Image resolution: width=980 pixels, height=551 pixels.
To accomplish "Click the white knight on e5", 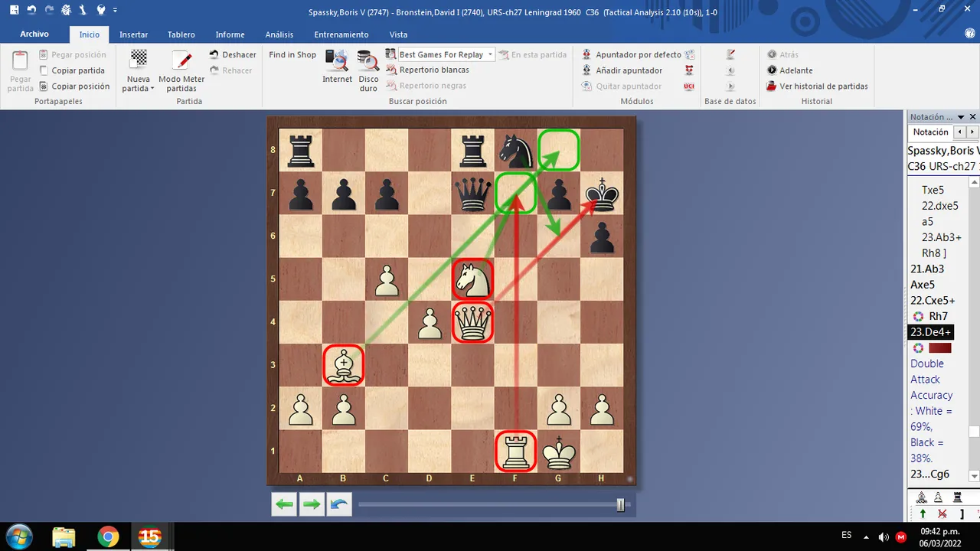I will tap(472, 279).
